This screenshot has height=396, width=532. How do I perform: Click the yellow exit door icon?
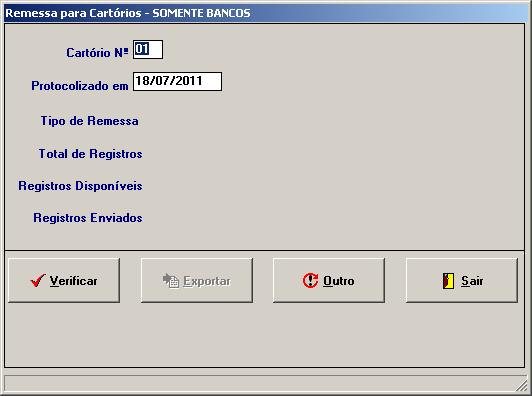(448, 281)
